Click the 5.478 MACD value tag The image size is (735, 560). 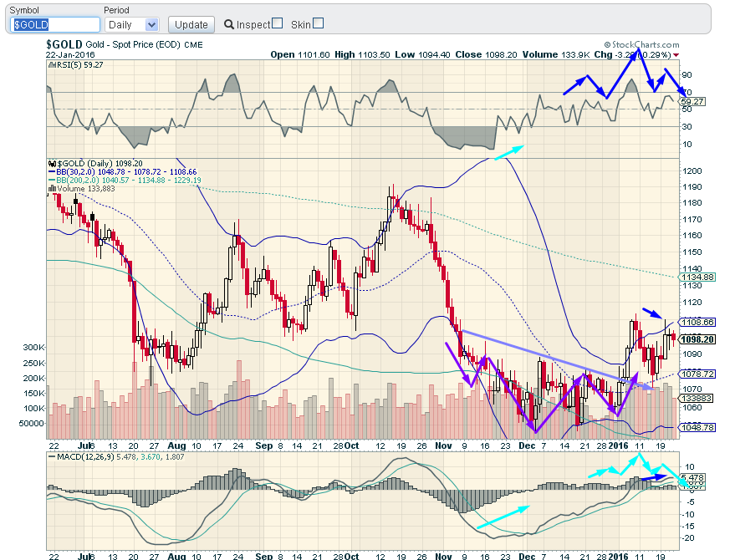(692, 477)
